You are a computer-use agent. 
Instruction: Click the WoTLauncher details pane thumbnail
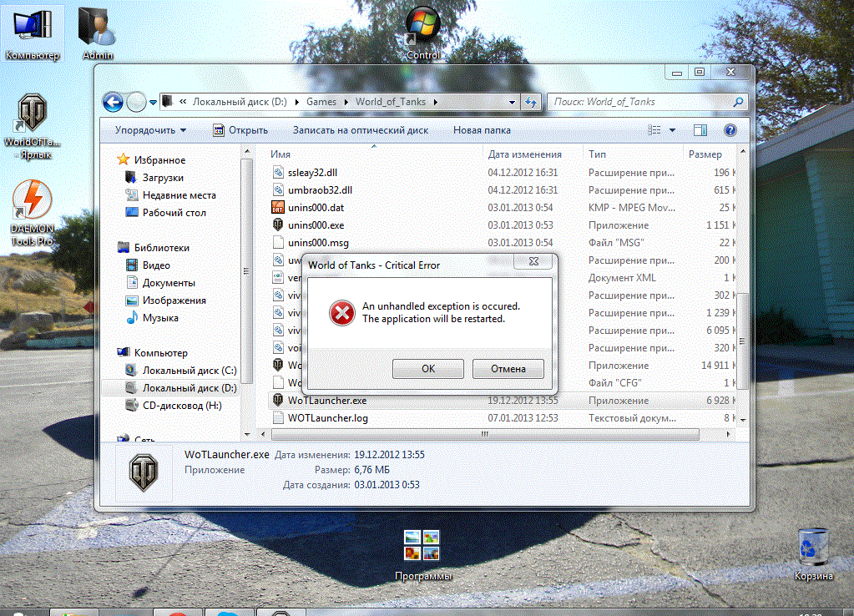coord(144,472)
